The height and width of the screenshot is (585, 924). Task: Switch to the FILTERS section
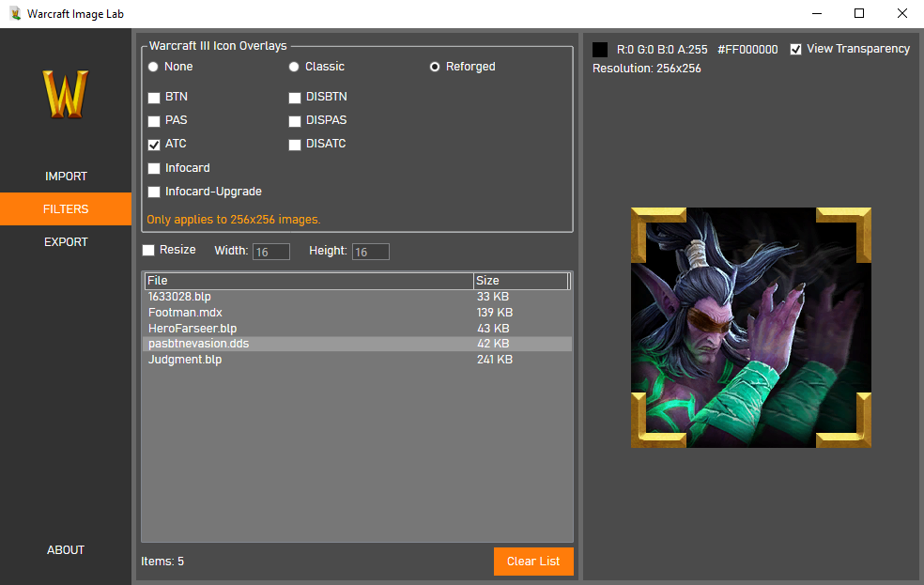point(66,209)
